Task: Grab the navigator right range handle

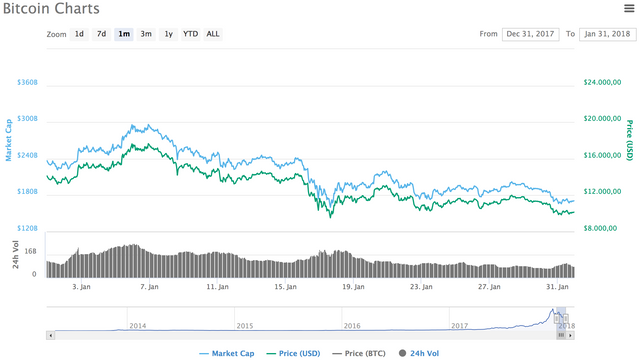Action: (566, 318)
